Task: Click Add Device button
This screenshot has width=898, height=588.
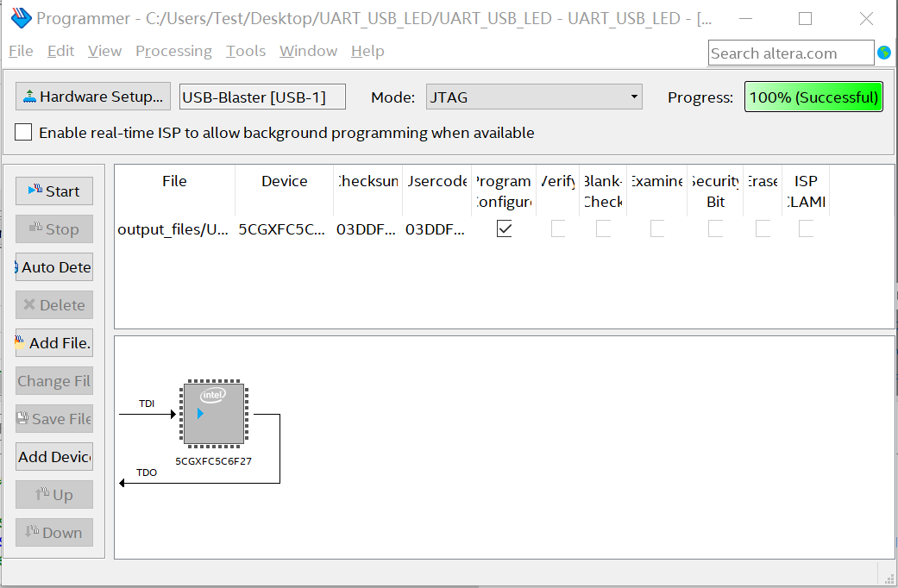Action: coord(54,456)
